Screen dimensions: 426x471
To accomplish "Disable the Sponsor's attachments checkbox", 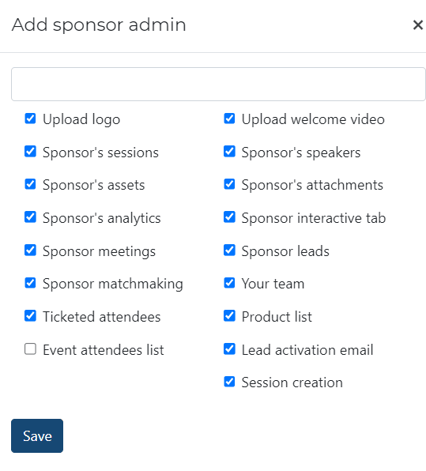I will [x=229, y=184].
